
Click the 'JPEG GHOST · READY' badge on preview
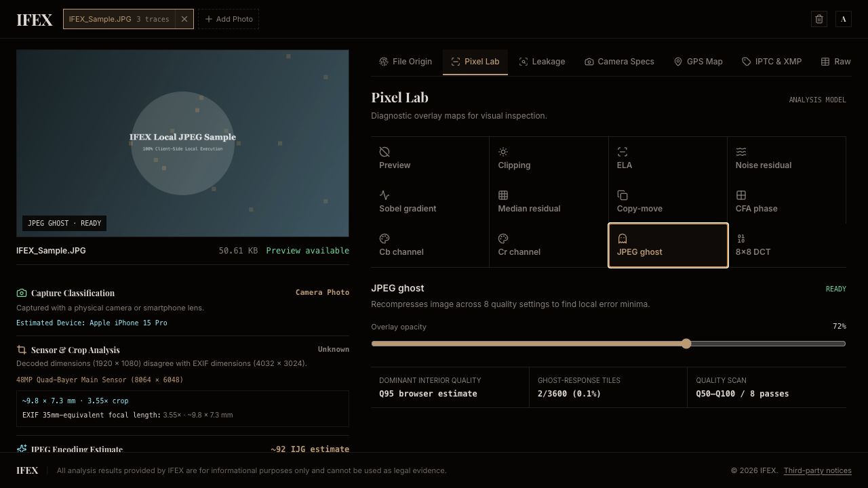(x=64, y=223)
